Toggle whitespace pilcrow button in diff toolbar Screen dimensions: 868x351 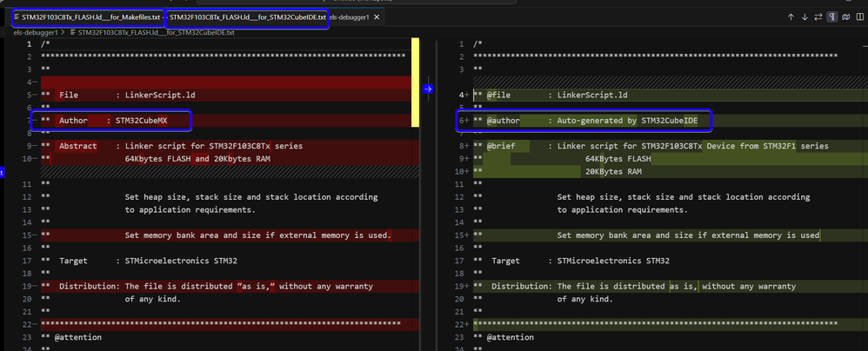832,17
